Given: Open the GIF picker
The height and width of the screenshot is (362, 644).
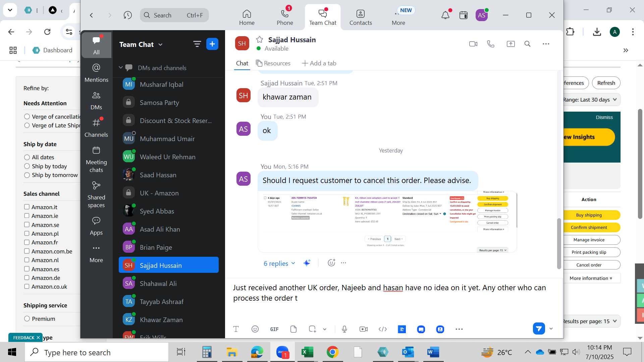Looking at the screenshot, I should (x=274, y=329).
